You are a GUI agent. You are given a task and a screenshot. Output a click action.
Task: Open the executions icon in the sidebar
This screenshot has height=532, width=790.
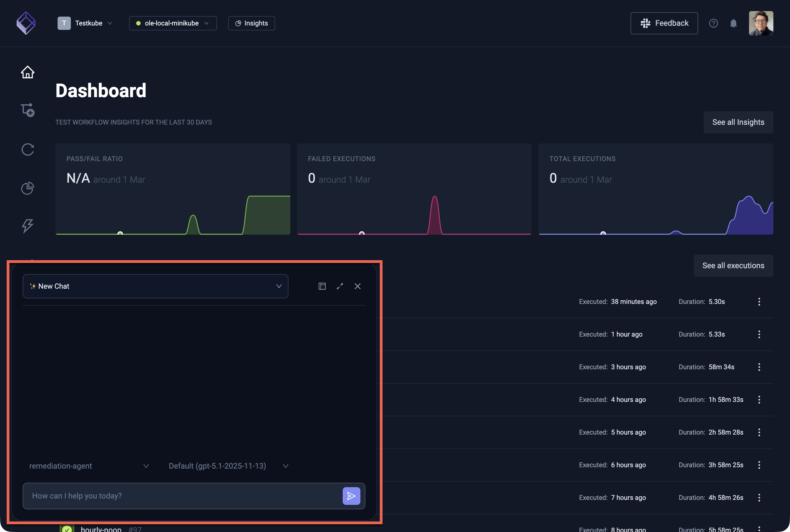point(27,150)
